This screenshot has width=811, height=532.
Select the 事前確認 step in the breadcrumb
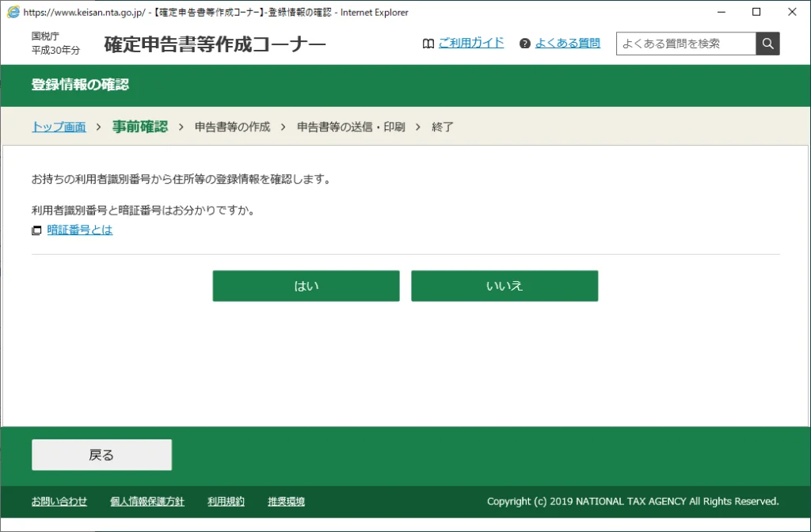point(139,127)
